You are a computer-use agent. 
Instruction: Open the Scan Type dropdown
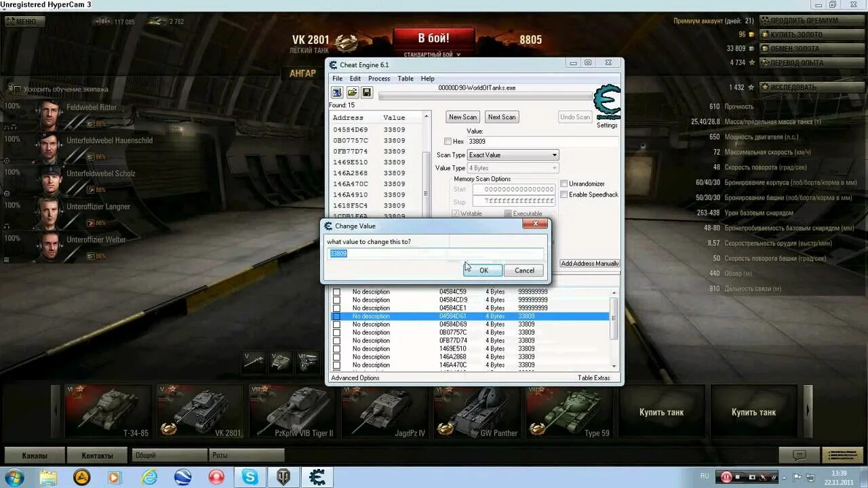(x=513, y=155)
